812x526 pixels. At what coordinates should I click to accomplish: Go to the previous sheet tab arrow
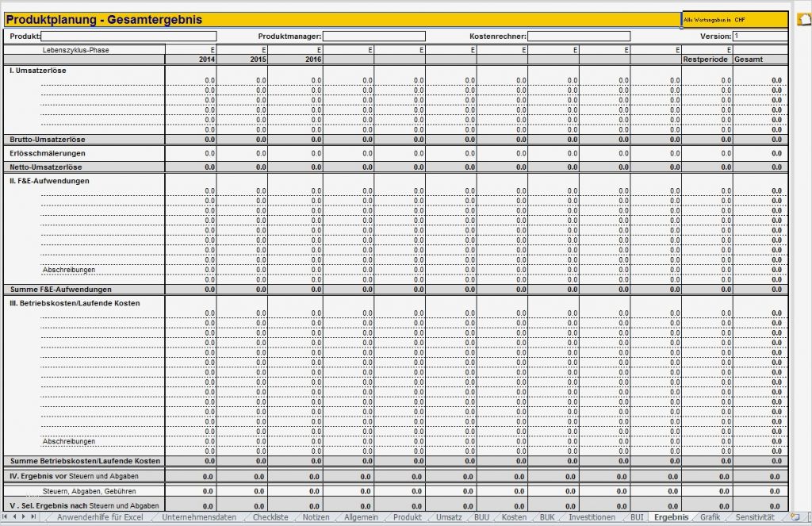point(14,516)
